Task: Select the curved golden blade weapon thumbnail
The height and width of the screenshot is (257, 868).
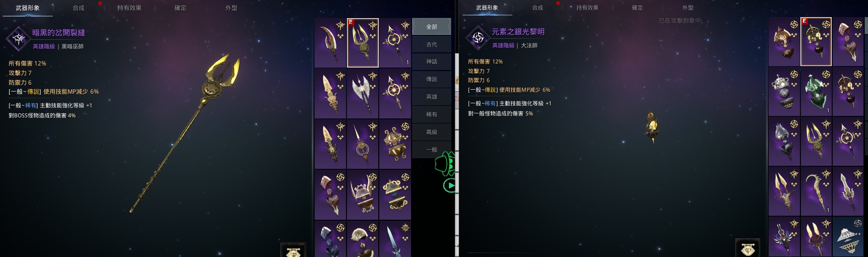Action: [330, 43]
